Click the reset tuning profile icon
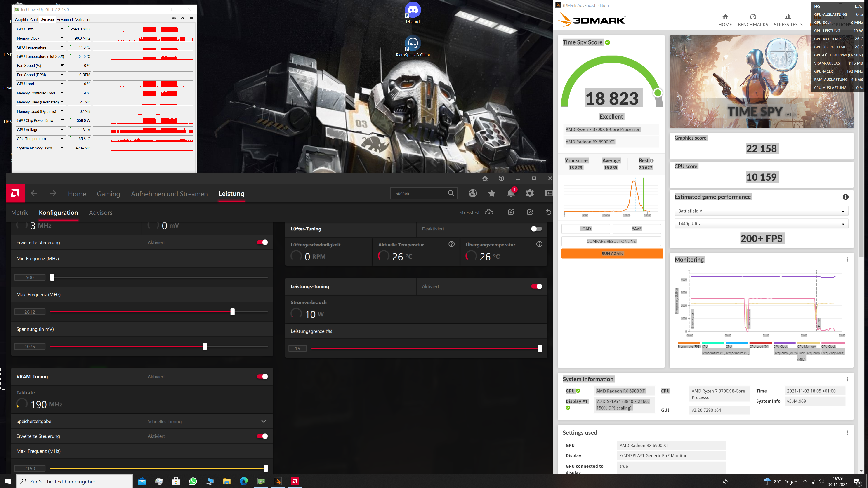This screenshot has width=868, height=488. coord(548,212)
